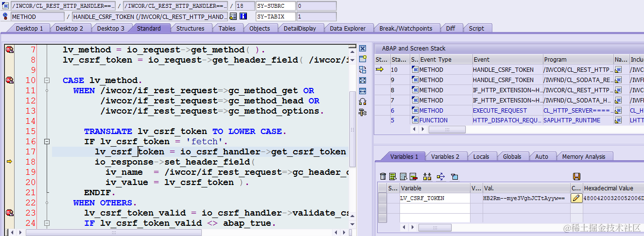Screen dimensions: 644x236
Task: Open the Tables tab
Action: coord(227,28)
